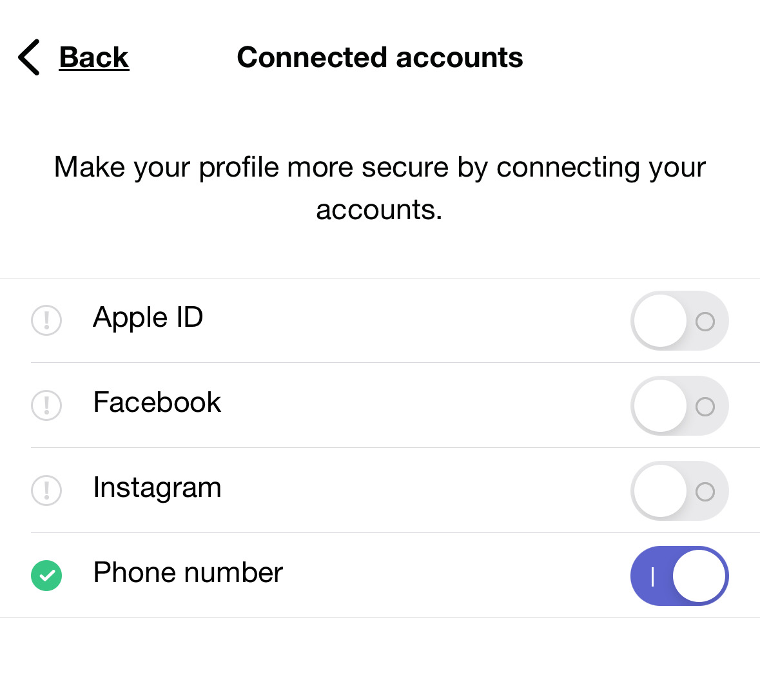Image resolution: width=760 pixels, height=700 pixels.
Task: Click the exclamation status icon beside Instagram
Action: point(46,491)
